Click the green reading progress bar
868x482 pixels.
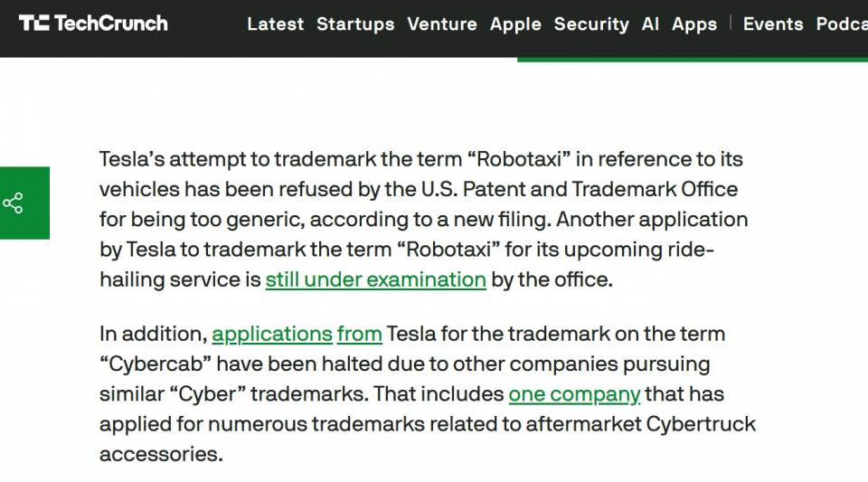click(x=693, y=59)
